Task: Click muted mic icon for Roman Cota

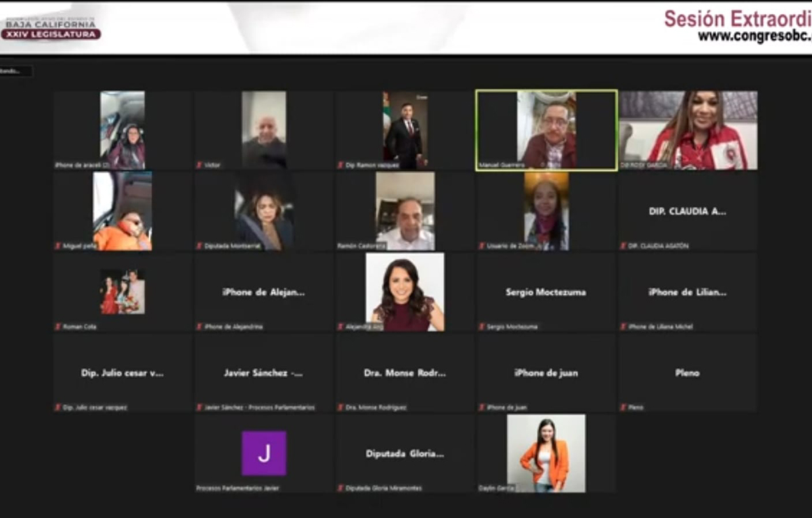Action: pyautogui.click(x=58, y=326)
